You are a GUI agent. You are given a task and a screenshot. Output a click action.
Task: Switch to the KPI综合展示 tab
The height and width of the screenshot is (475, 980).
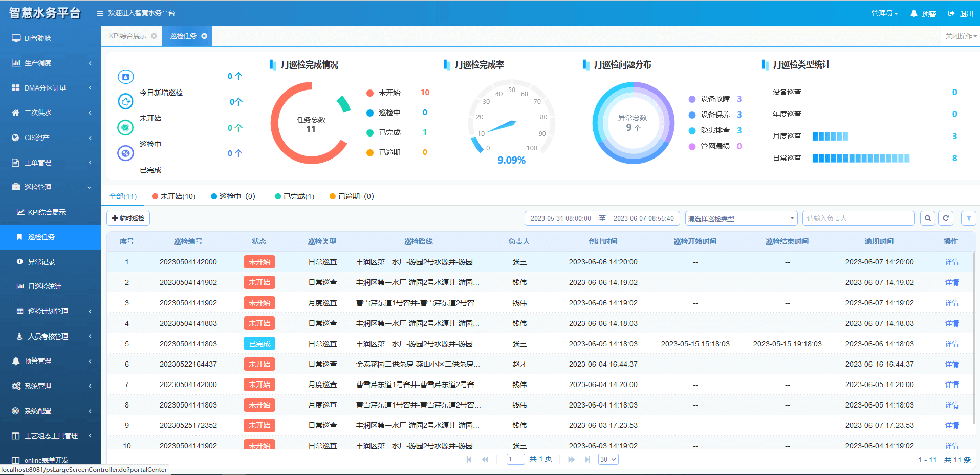128,36
